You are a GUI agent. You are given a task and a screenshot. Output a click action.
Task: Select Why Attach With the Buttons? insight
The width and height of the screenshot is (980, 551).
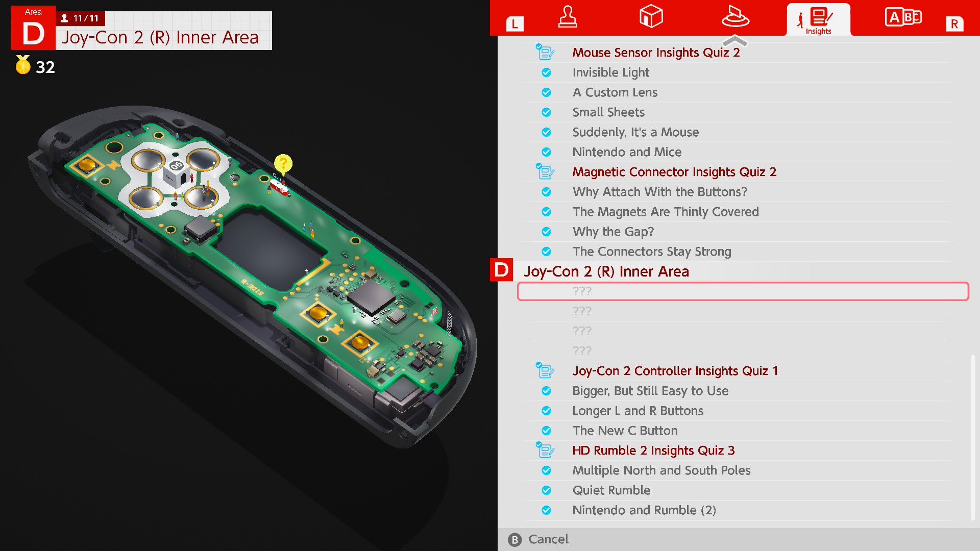click(x=660, y=192)
